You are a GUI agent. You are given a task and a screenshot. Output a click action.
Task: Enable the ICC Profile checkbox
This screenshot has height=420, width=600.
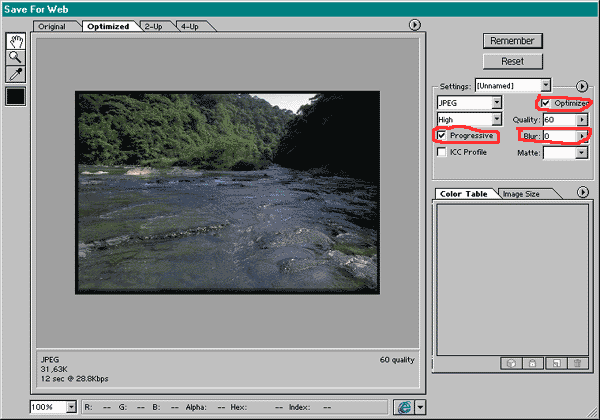[x=442, y=152]
